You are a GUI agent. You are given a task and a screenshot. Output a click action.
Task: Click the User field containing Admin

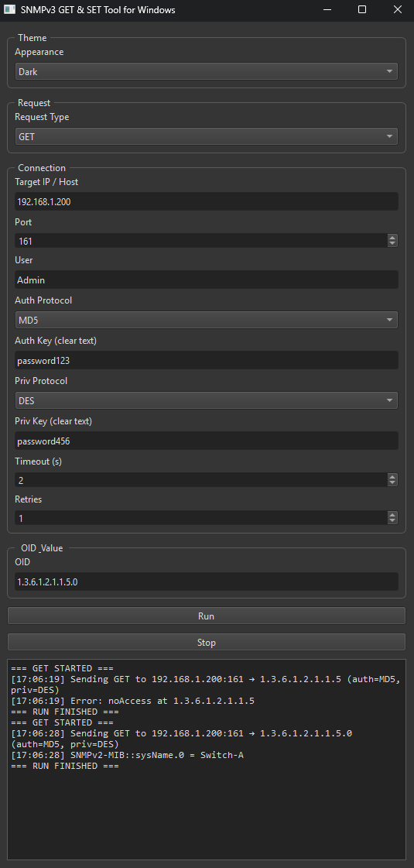[206, 280]
